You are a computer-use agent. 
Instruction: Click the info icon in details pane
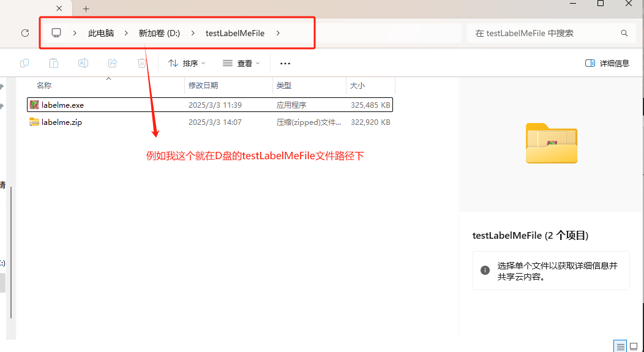(485, 270)
